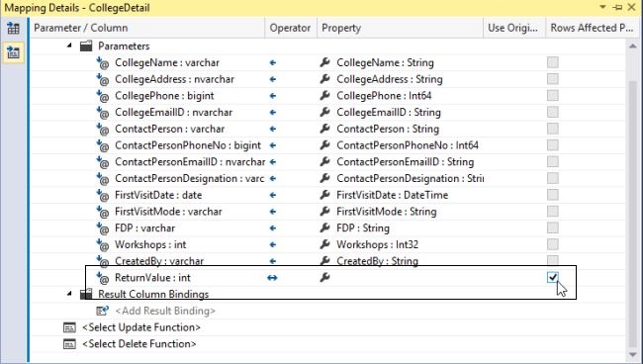Image resolution: width=643 pixels, height=364 pixels.
Task: Click the Rows Affected Parameter header
Action: click(x=592, y=28)
